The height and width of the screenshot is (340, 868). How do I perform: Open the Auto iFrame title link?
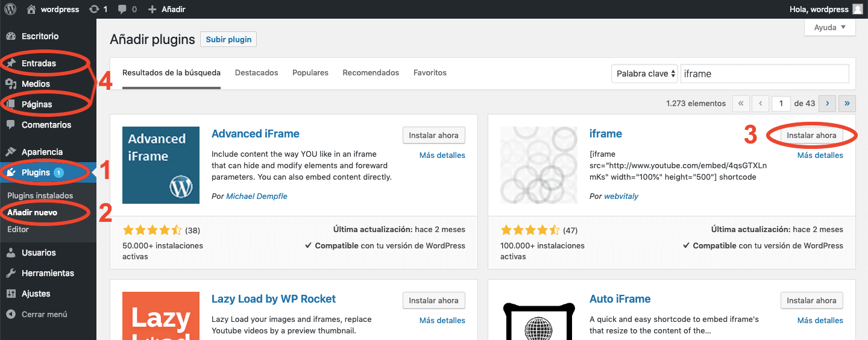pyautogui.click(x=620, y=299)
